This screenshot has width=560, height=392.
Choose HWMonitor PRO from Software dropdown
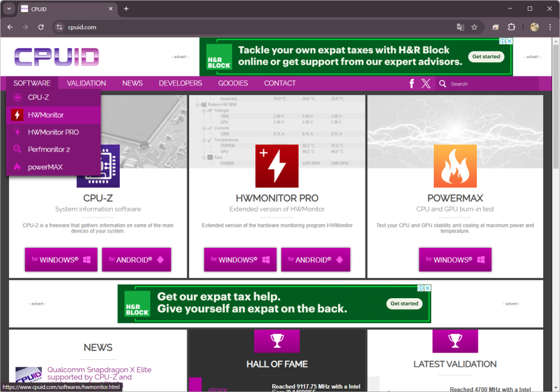click(x=53, y=132)
